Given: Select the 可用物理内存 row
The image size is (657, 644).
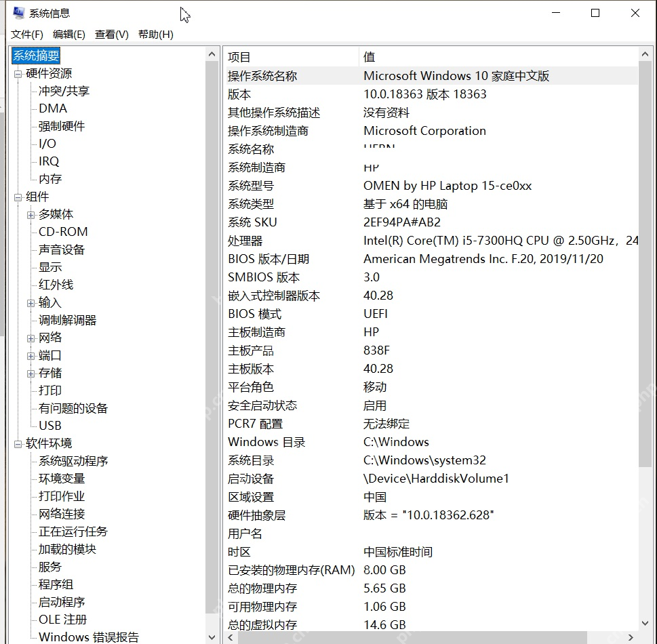Looking at the screenshot, I should coord(432,607).
